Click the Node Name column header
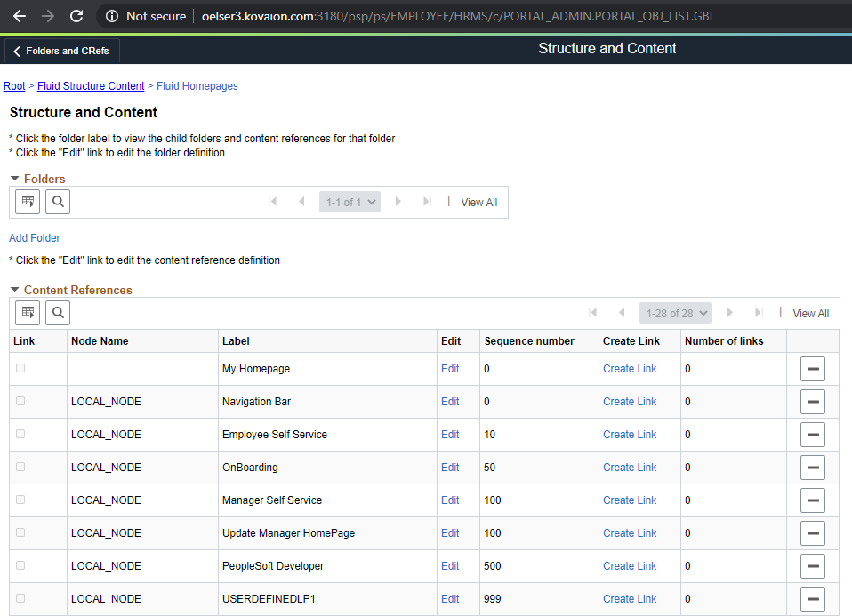The height and width of the screenshot is (616, 852). [100, 341]
